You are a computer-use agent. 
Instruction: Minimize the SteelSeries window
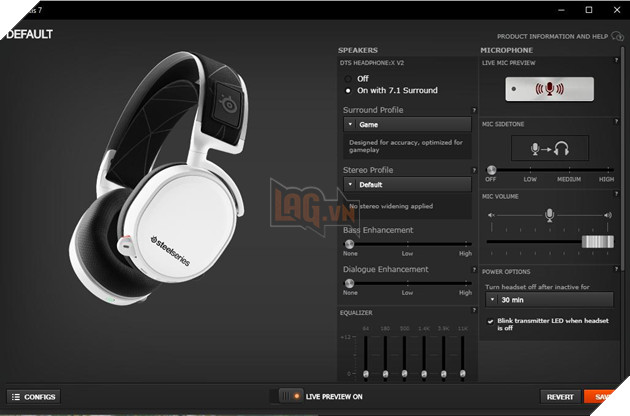click(x=561, y=10)
